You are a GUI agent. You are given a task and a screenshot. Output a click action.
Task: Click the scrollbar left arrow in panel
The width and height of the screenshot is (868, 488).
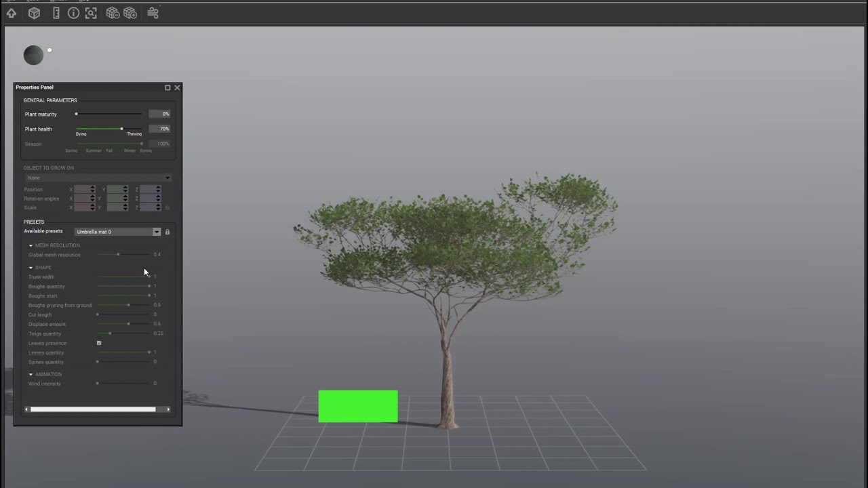click(26, 409)
